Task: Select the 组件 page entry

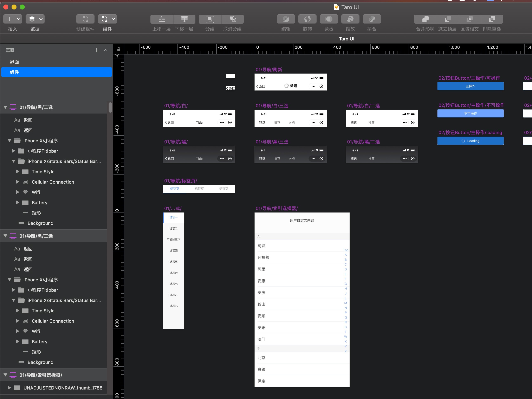Action: (x=14, y=72)
